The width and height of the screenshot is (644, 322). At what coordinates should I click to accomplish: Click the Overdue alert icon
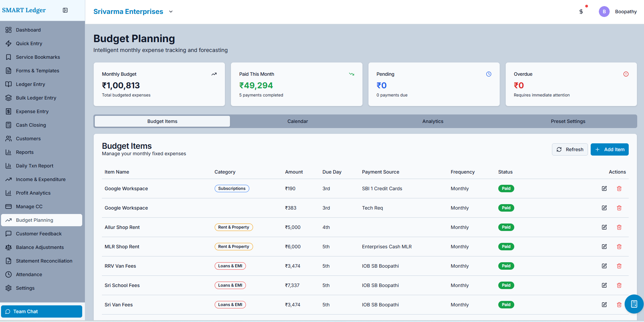tap(626, 74)
